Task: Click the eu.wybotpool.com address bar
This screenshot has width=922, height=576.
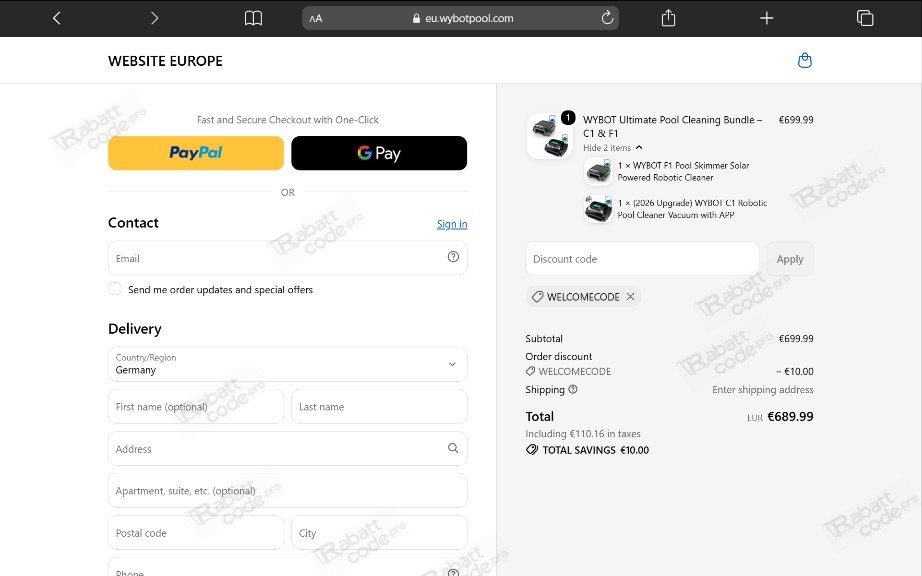Action: (460, 18)
